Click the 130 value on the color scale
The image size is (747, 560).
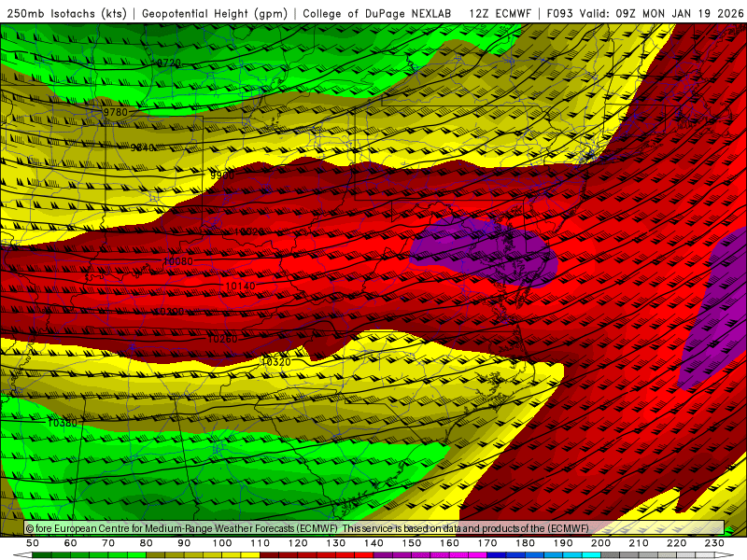pos(336,543)
